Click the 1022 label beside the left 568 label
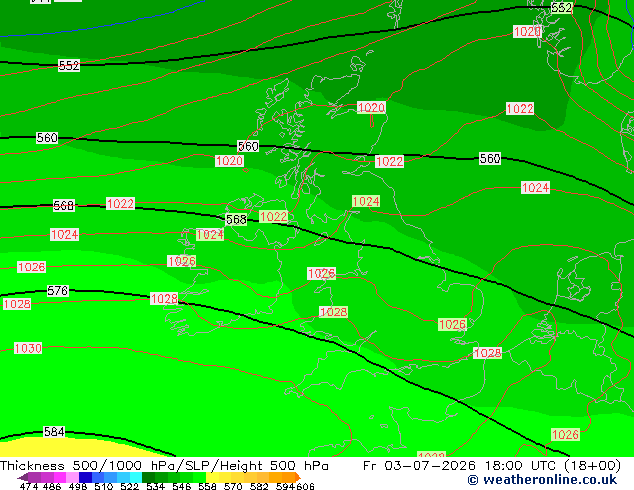 (x=120, y=203)
